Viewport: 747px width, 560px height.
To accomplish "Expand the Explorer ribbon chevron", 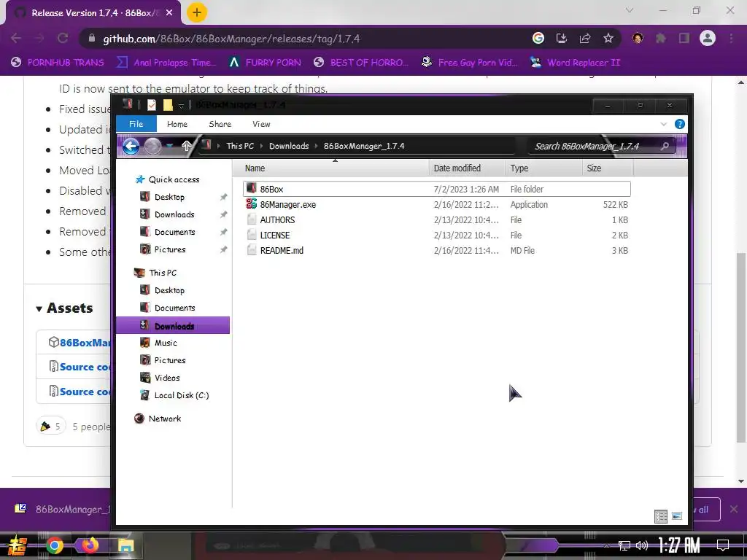I will click(x=664, y=124).
